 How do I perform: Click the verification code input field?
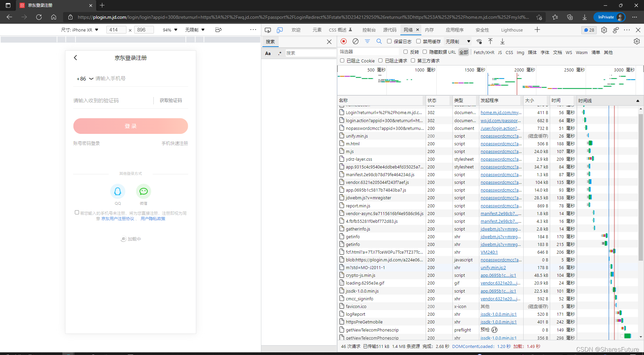(x=112, y=100)
